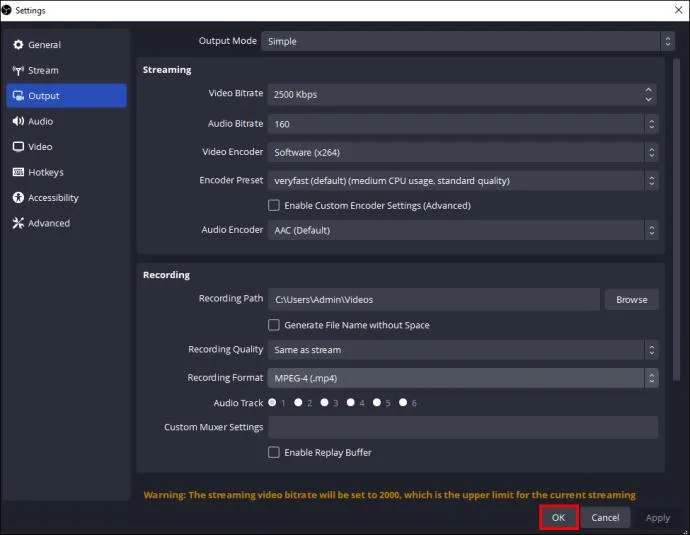690x535 pixels.
Task: Click the settings panel vertical scrollbar
Action: tap(676, 220)
